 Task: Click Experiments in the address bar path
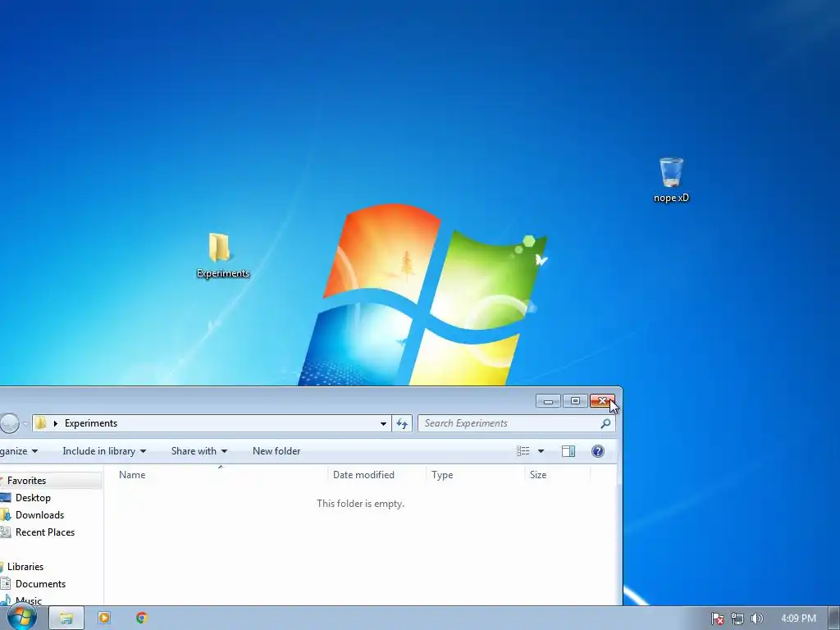(91, 423)
